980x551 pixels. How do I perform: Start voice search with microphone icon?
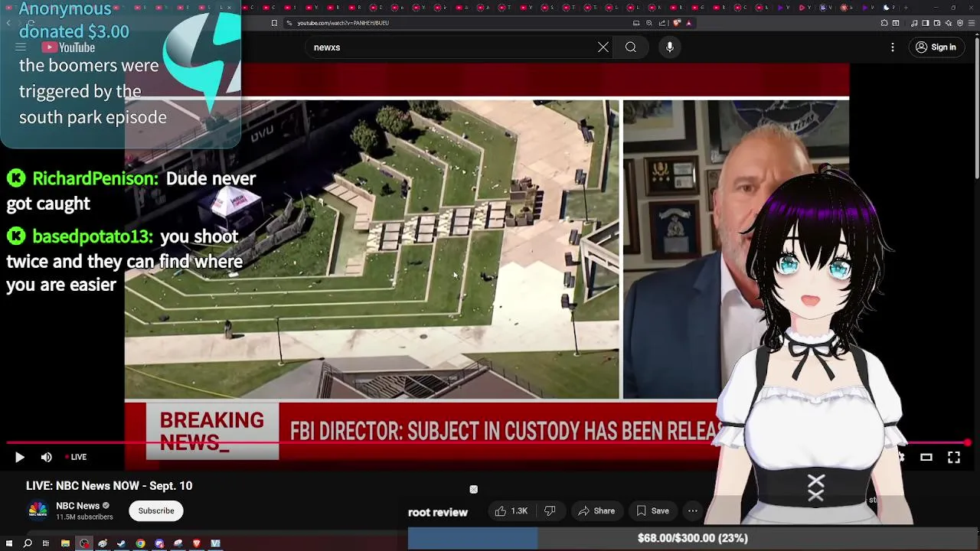pos(670,47)
